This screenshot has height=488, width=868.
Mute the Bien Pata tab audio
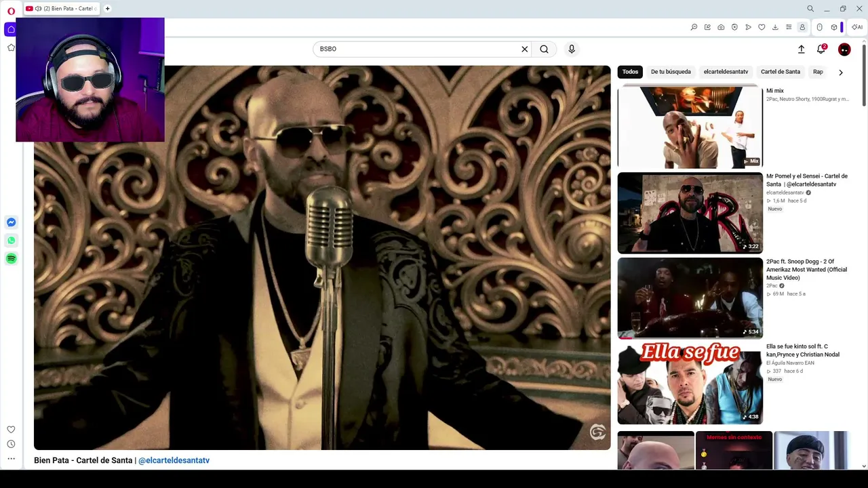(38, 9)
